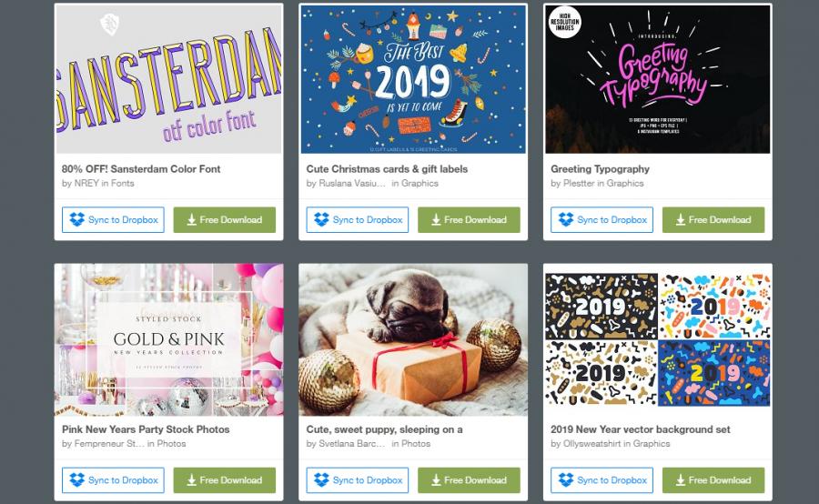Free Download Pink New Years Party photos
The image size is (819, 504).
click(x=225, y=480)
